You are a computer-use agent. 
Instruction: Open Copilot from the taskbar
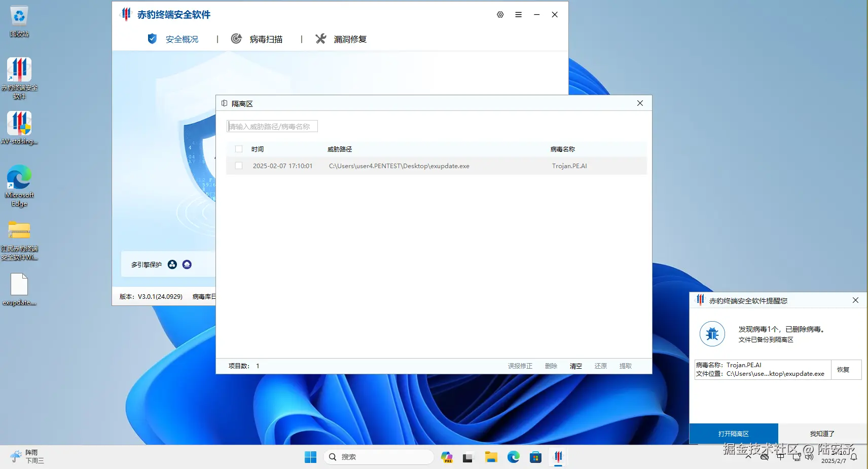447,457
